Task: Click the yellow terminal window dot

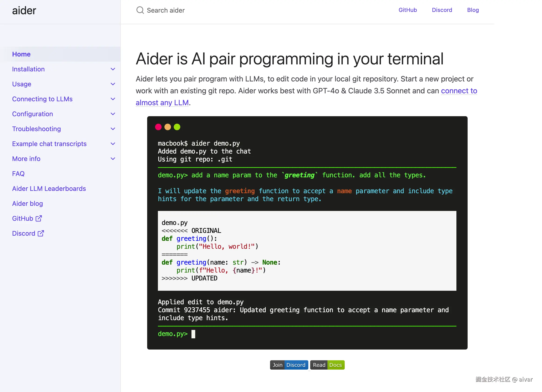Action: click(x=167, y=127)
